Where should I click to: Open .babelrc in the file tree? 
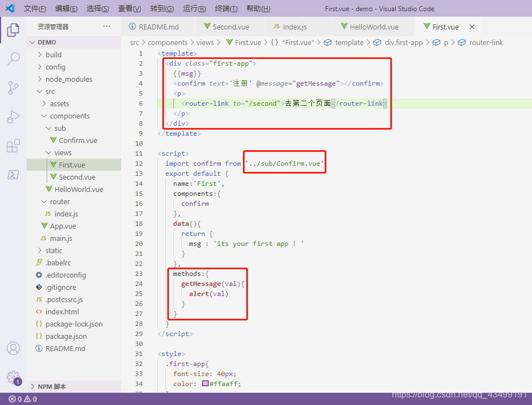click(74, 263)
